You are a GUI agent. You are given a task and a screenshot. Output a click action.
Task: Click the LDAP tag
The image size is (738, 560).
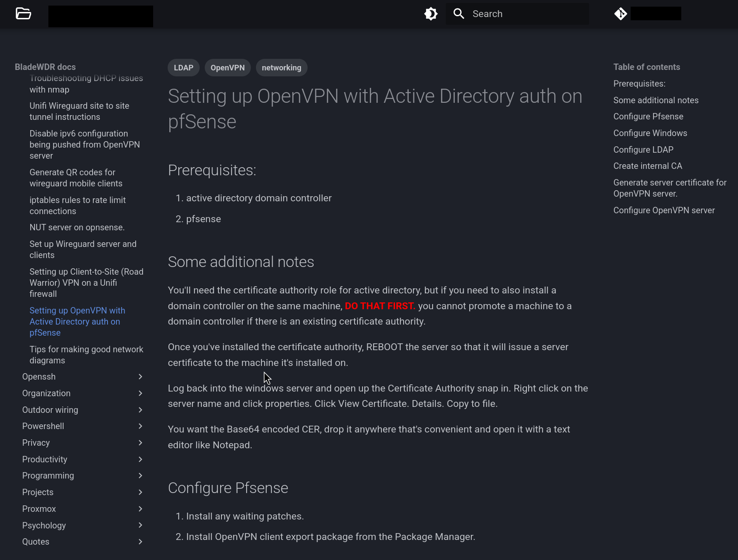(x=183, y=67)
